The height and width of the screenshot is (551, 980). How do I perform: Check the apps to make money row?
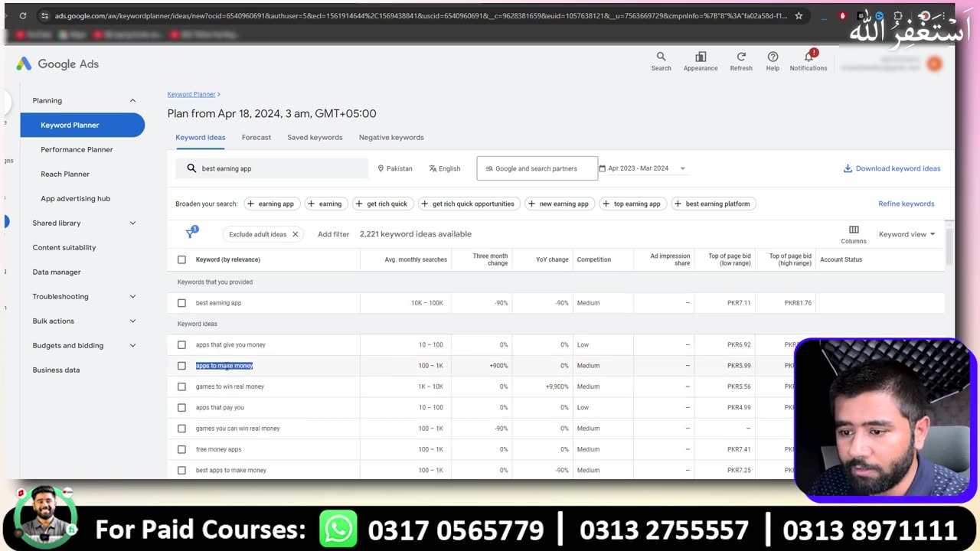181,366
